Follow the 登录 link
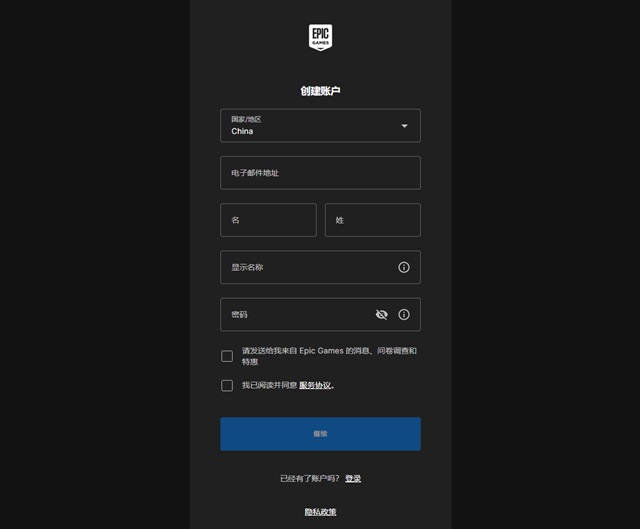The width and height of the screenshot is (640, 529). [x=353, y=479]
